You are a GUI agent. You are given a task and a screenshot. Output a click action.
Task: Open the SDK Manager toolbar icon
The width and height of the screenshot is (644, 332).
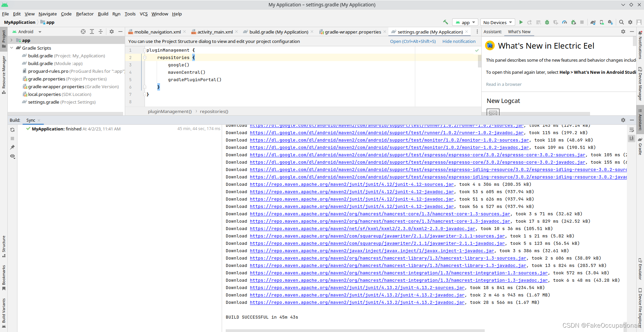[x=610, y=22]
